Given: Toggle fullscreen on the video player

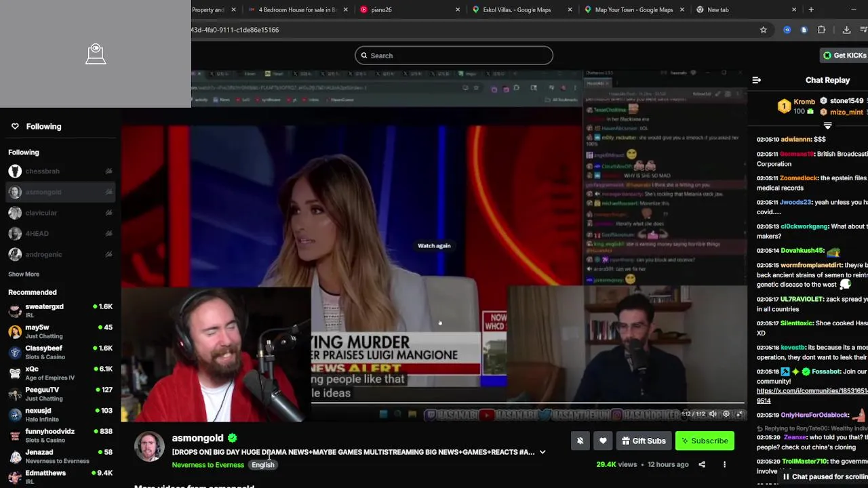Looking at the screenshot, I should [x=739, y=414].
